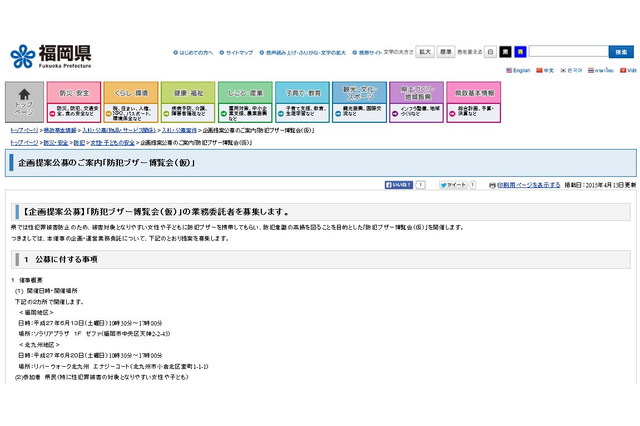Click the arrow icon under くらし・環境
This screenshot has height=426, width=640.
109,113
